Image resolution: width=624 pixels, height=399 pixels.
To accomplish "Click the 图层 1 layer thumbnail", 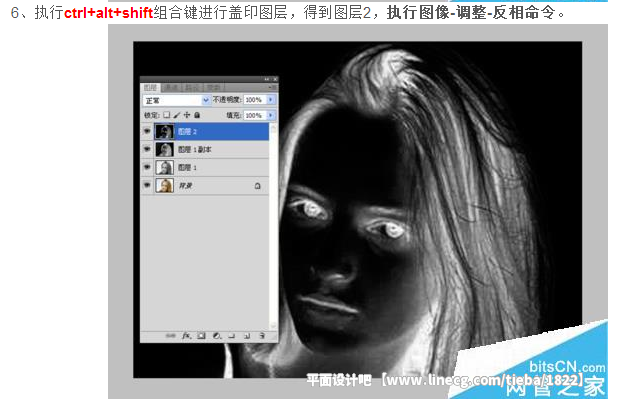I will tap(164, 167).
